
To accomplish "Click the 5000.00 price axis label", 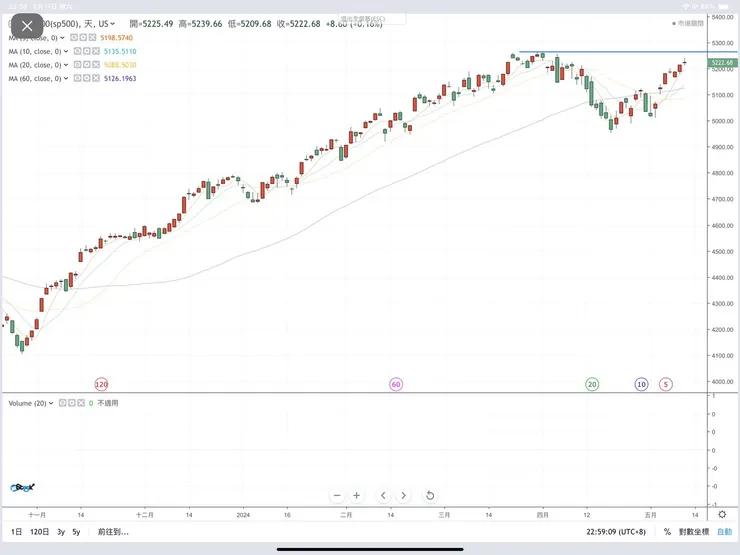I will click(x=723, y=121).
